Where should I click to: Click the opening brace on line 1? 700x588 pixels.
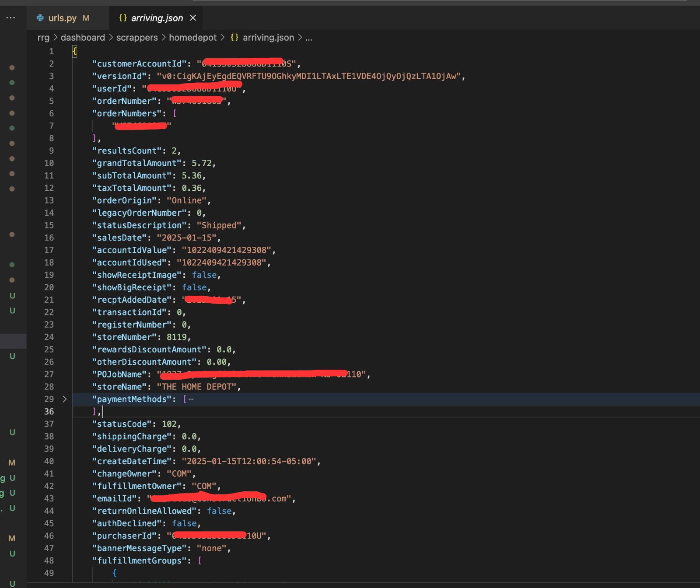pyautogui.click(x=74, y=51)
